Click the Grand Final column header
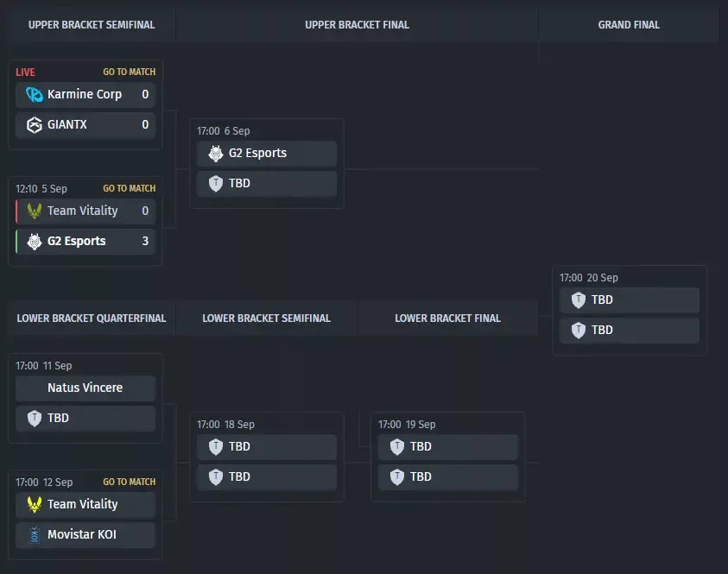 [x=629, y=24]
